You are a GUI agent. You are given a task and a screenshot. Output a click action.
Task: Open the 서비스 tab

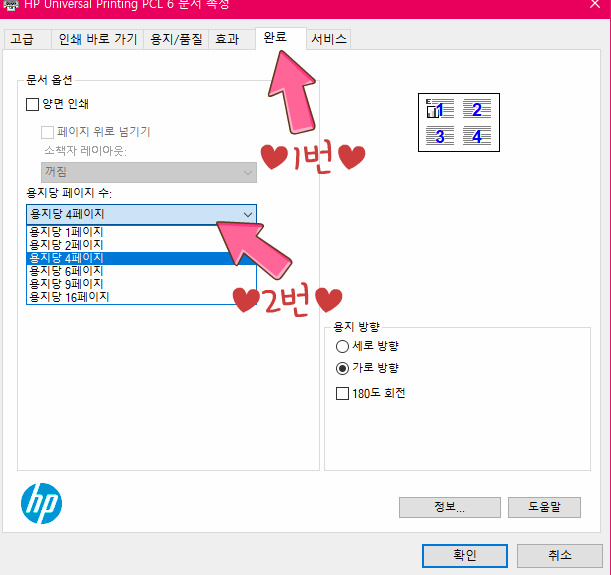328,39
